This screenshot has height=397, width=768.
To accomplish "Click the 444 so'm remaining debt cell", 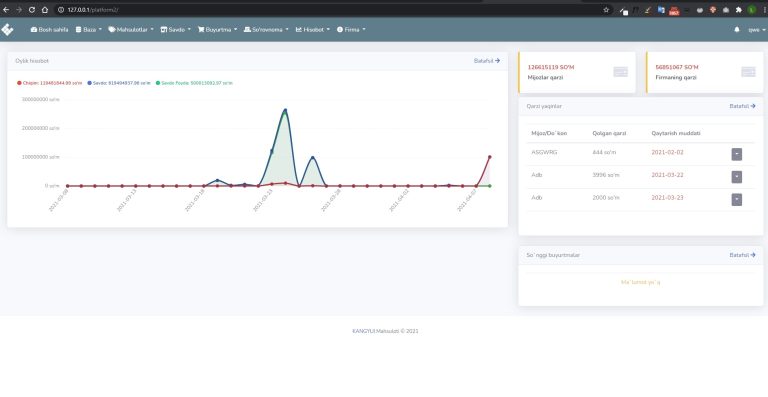I will pyautogui.click(x=604, y=152).
